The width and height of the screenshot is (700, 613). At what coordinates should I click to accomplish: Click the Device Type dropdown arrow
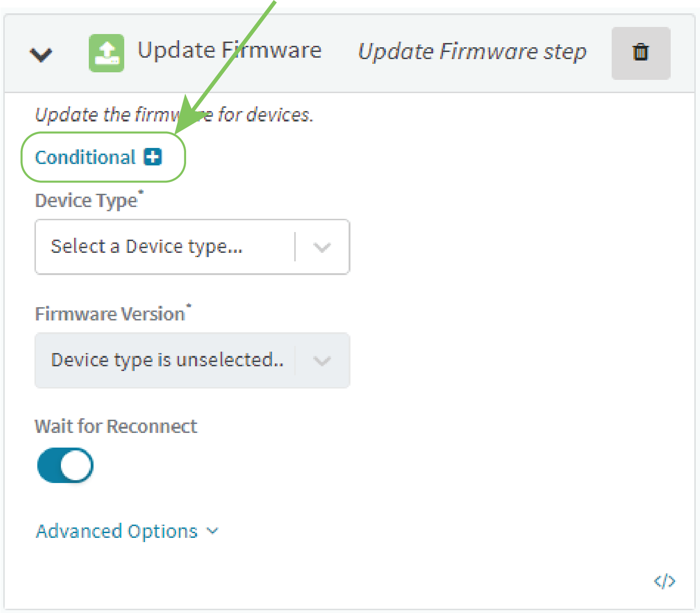tap(322, 247)
